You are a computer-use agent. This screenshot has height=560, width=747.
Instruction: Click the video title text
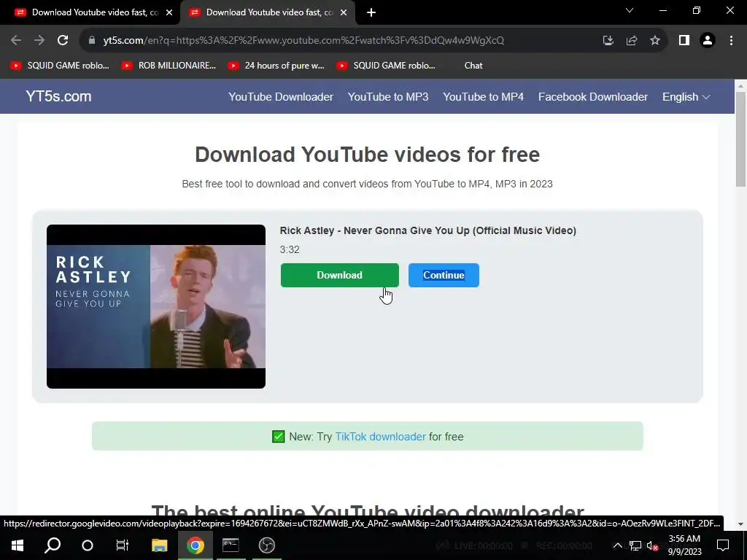pyautogui.click(x=427, y=230)
